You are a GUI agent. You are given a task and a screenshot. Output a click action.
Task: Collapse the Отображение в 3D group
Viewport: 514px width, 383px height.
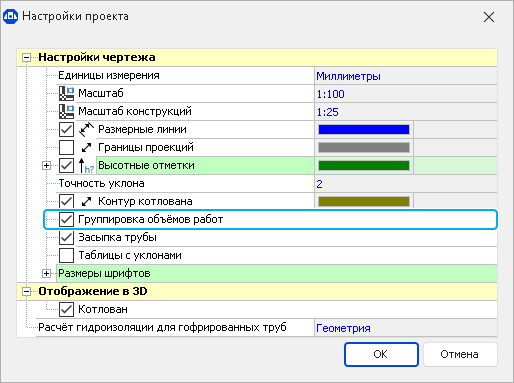tap(26, 292)
